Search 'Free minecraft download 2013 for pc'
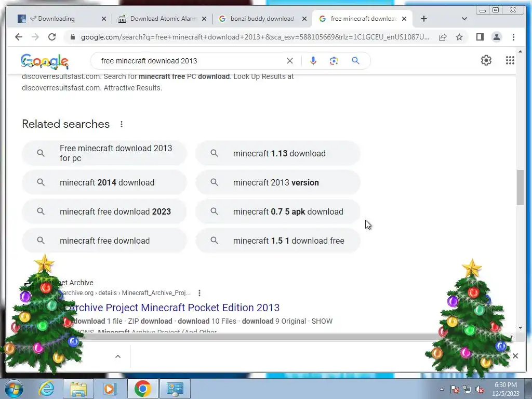 [x=104, y=153]
